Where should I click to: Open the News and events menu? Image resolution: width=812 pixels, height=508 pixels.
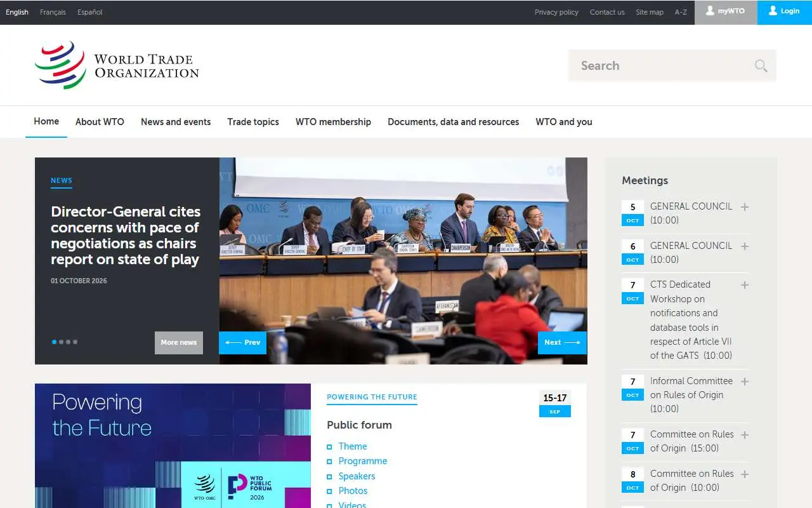coord(176,122)
